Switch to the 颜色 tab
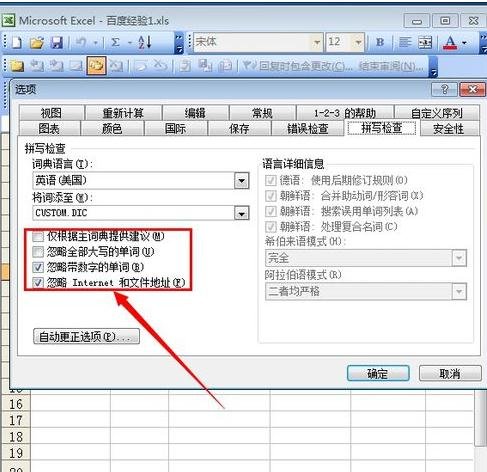 click(112, 128)
